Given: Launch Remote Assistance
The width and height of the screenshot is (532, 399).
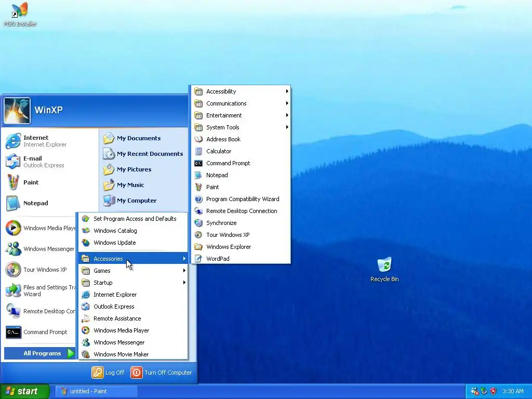Looking at the screenshot, I should [133, 318].
